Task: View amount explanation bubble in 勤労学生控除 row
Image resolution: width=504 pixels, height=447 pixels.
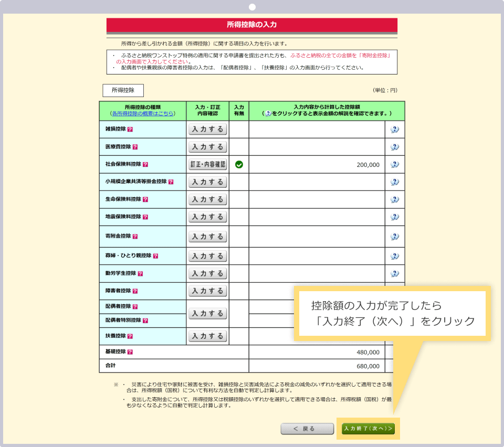Action: pyautogui.click(x=395, y=273)
